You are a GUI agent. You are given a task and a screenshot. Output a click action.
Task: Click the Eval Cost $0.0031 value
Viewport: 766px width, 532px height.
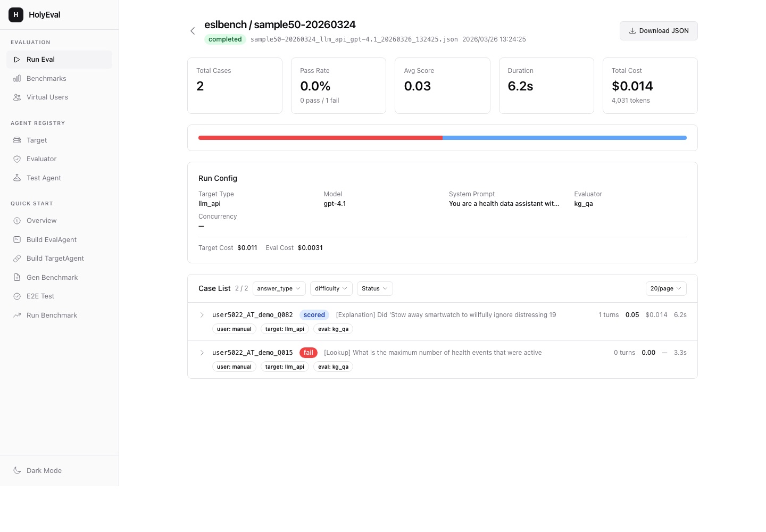310,248
